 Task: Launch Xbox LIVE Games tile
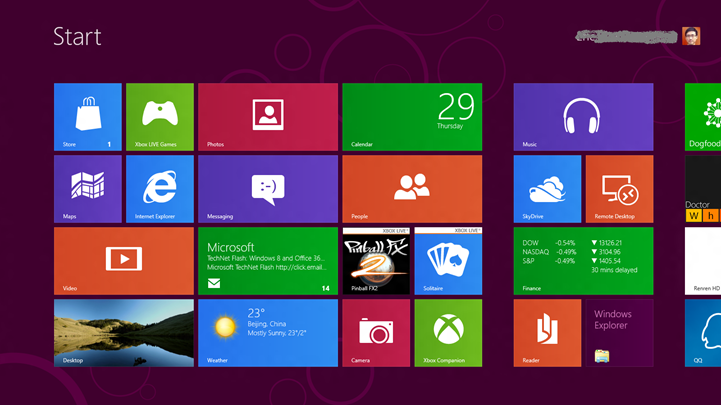pyautogui.click(x=159, y=116)
